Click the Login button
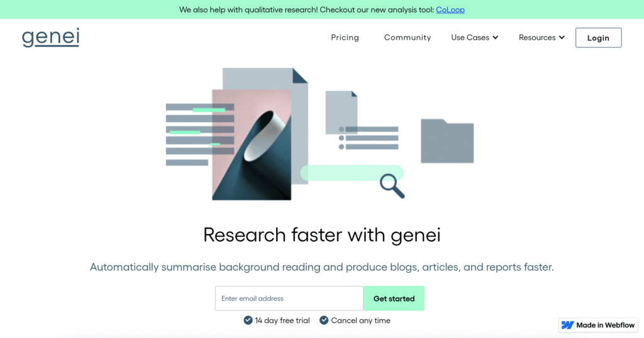Screen dimensions: 644x338 click(x=598, y=38)
